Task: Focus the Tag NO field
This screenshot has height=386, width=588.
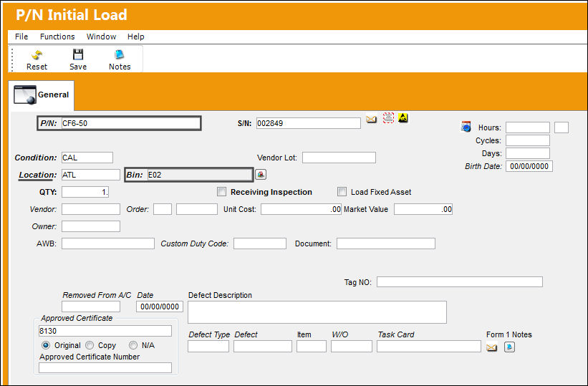Action: tap(460, 281)
